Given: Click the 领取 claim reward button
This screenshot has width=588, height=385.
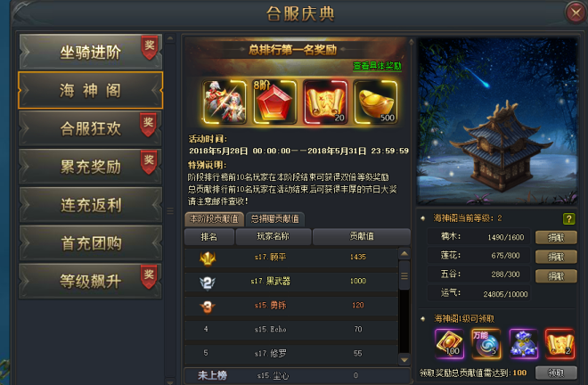Looking at the screenshot, I should click(x=556, y=373).
